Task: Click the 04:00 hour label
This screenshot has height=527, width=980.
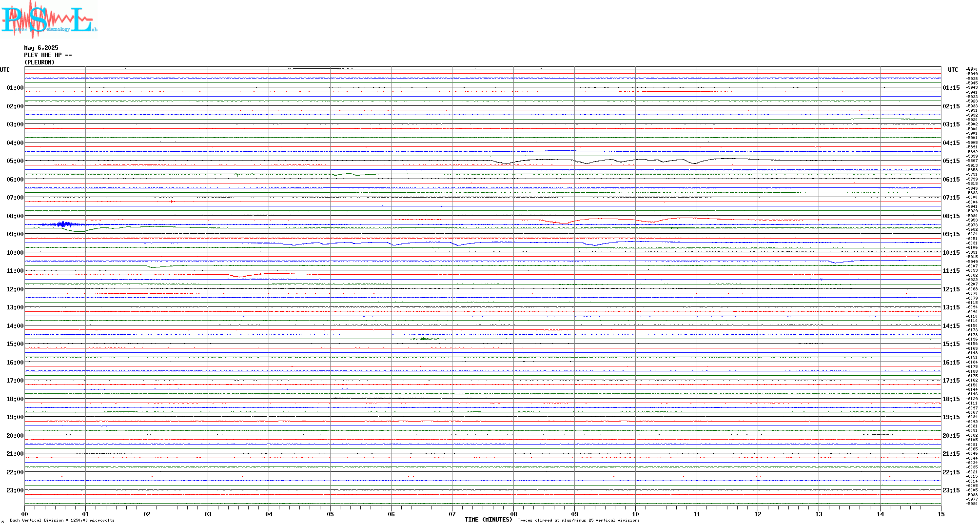Action: [x=15, y=143]
